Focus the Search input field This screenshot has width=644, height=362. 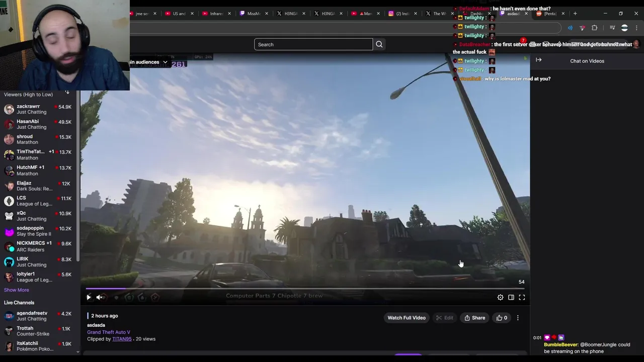(x=313, y=44)
